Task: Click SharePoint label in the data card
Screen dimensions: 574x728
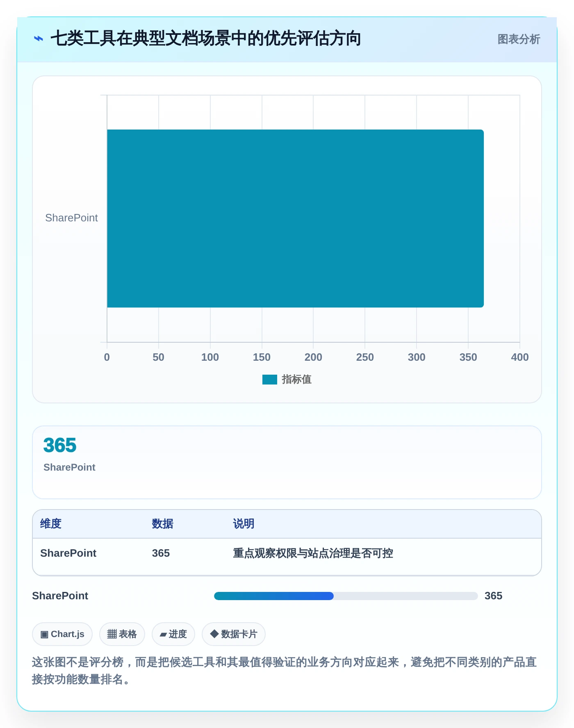Action: tap(69, 467)
